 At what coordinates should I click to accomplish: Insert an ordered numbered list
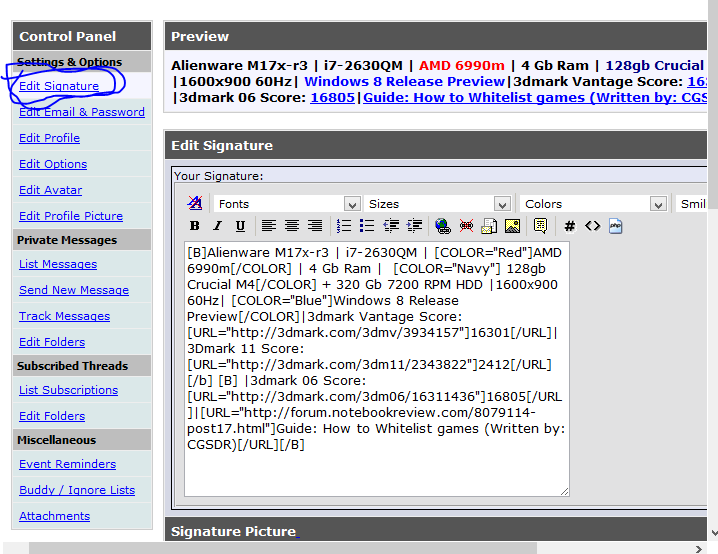point(344,226)
